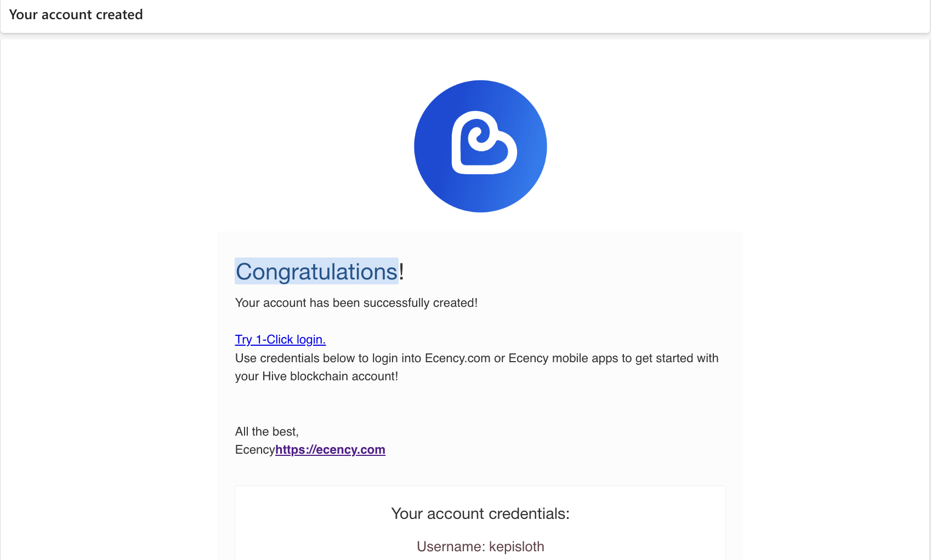
Task: Click the 'All the best,' sign-off text
Action: pyautogui.click(x=267, y=432)
